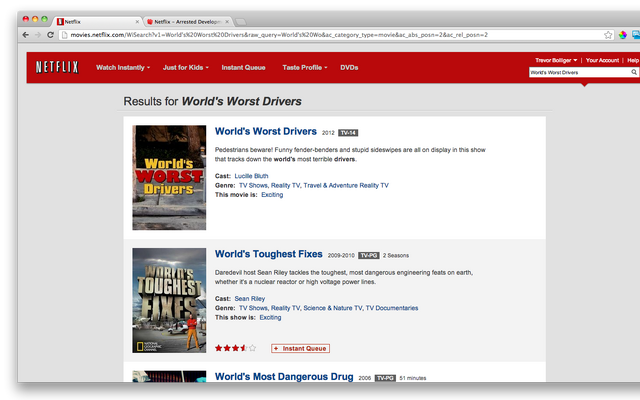The width and height of the screenshot is (640, 400).
Task: Click the search magnifier icon
Action: [634, 72]
